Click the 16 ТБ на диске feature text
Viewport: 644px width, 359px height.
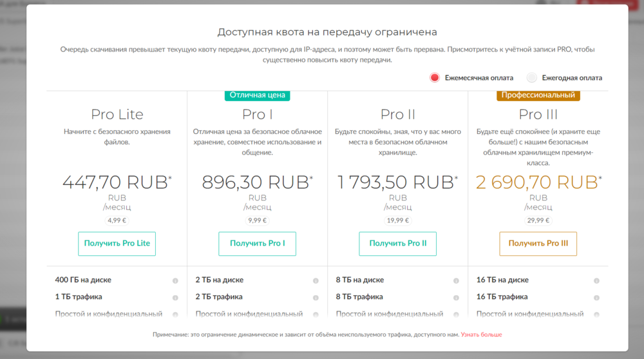click(x=502, y=280)
